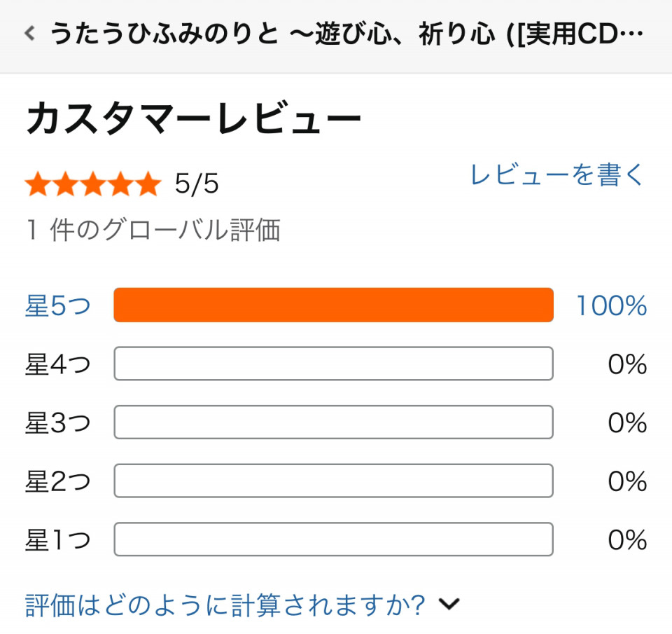This screenshot has height=634, width=672.
Task: Click the カスタマーレビュー heading
Action: (194, 120)
